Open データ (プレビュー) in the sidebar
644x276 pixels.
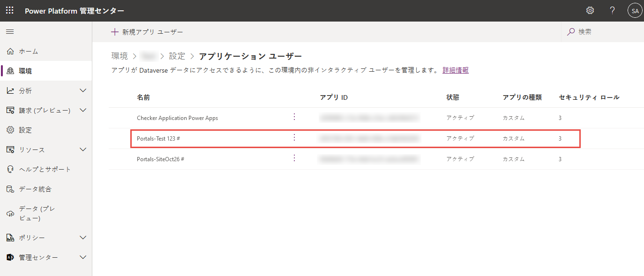[x=46, y=213]
